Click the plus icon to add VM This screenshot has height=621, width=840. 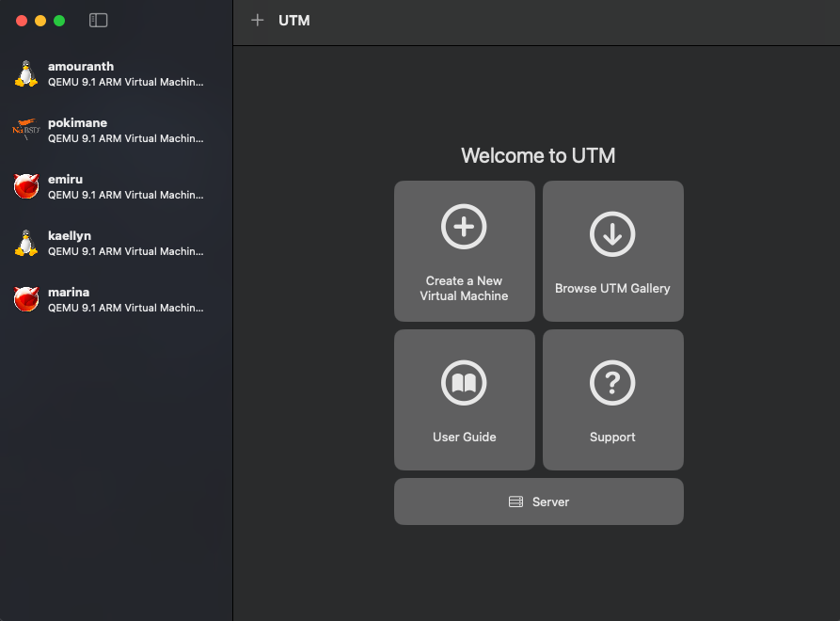[x=257, y=20]
